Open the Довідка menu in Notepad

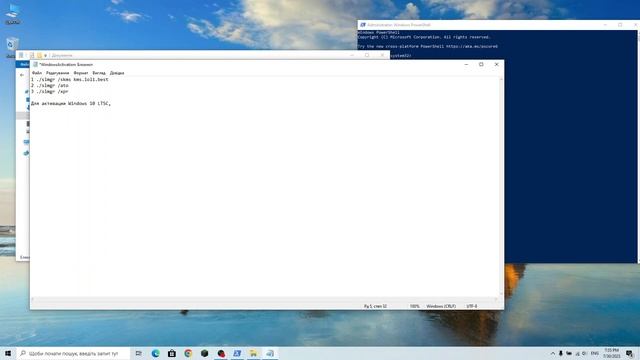tap(117, 73)
